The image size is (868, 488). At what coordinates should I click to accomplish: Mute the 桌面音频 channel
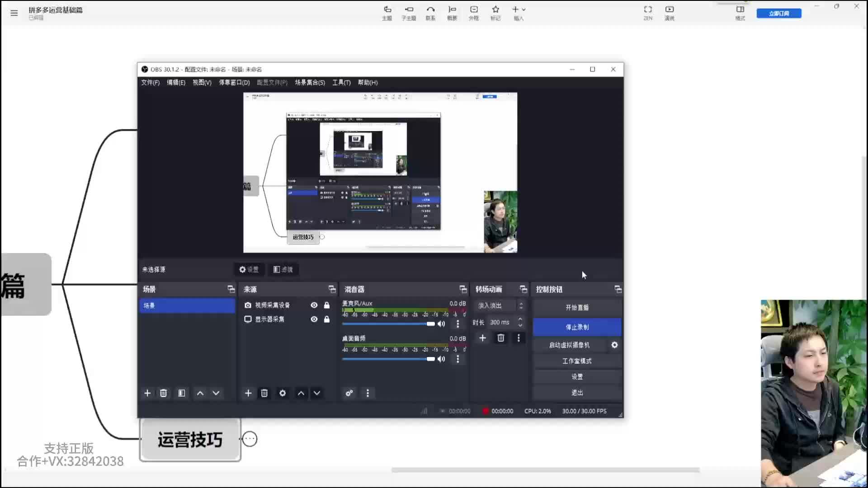tap(442, 359)
